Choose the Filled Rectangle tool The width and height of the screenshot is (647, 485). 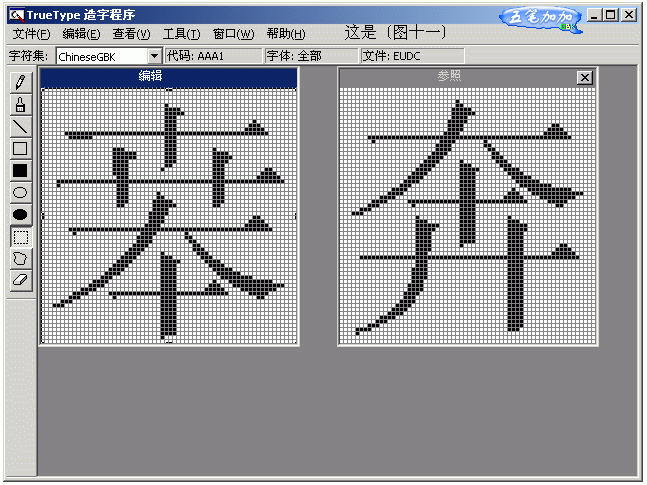tap(20, 170)
